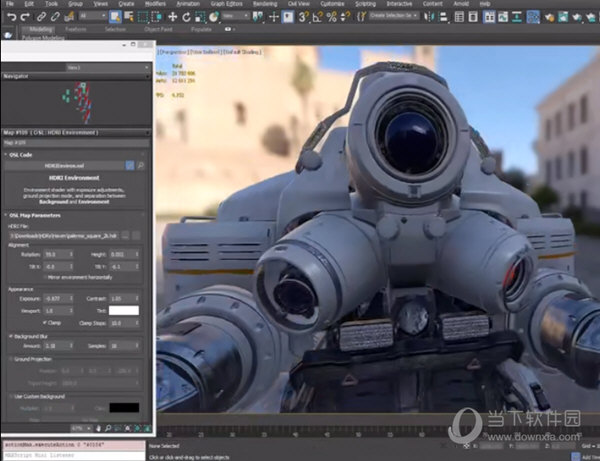Open the Arnold menu
Screen dimensions: 600x461
click(461, 4)
